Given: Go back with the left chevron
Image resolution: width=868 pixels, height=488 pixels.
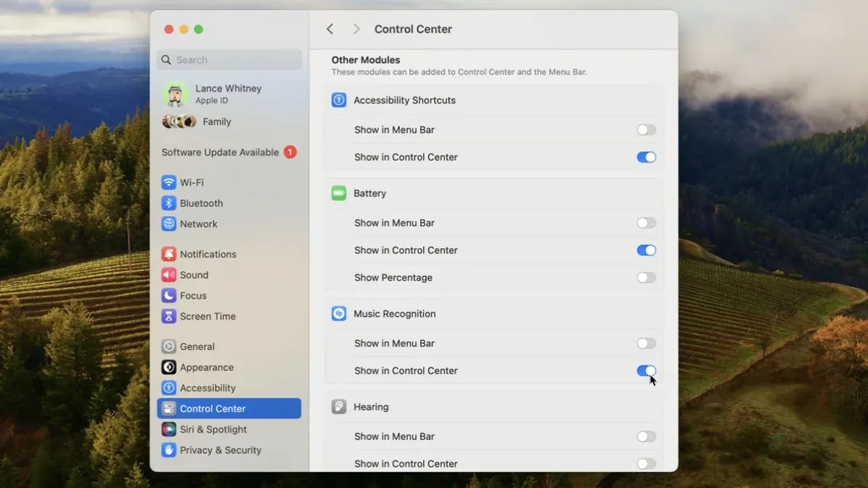Looking at the screenshot, I should pos(330,29).
